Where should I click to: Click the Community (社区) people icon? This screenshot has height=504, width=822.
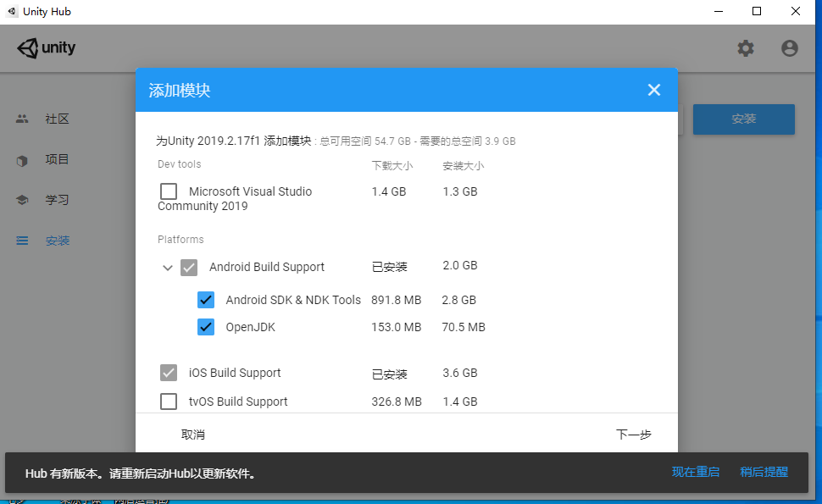point(22,119)
